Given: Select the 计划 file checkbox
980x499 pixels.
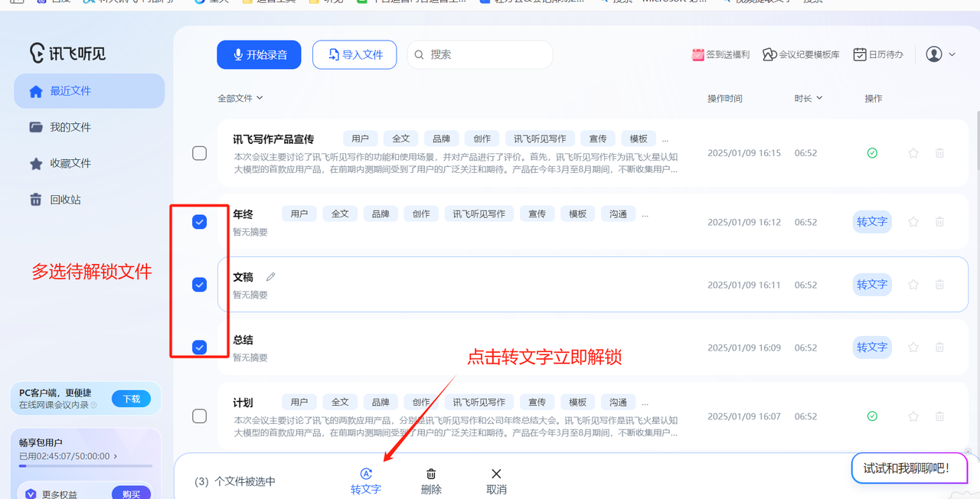Looking at the screenshot, I should [199, 416].
